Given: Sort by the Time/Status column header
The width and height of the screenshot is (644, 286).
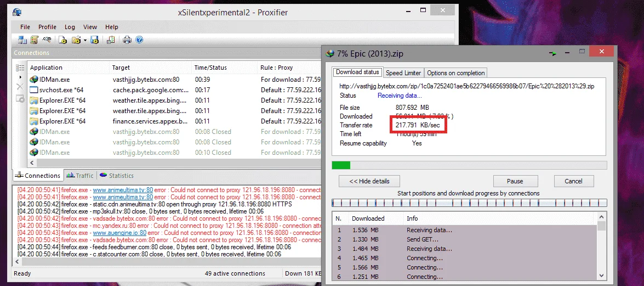Looking at the screenshot, I should point(225,68).
